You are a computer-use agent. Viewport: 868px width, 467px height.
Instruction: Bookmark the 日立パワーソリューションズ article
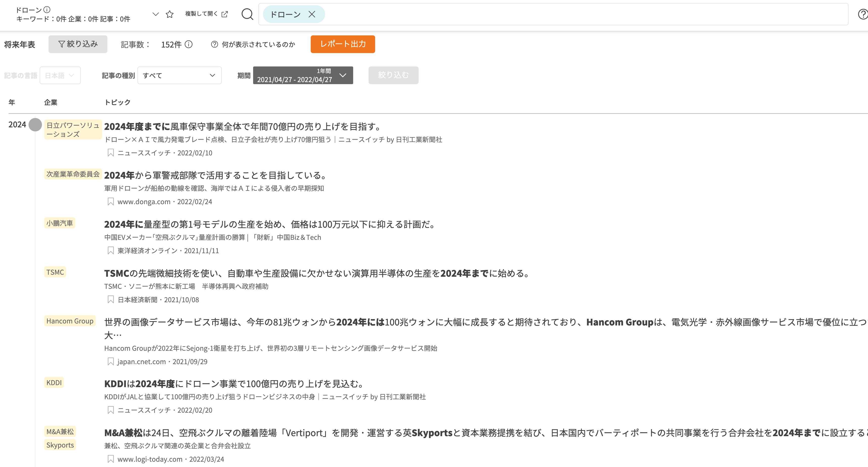tap(111, 153)
